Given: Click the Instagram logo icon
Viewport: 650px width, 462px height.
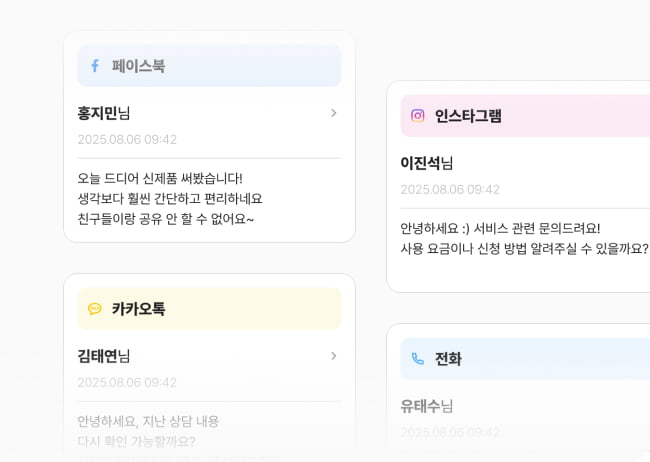Looking at the screenshot, I should click(x=418, y=116).
